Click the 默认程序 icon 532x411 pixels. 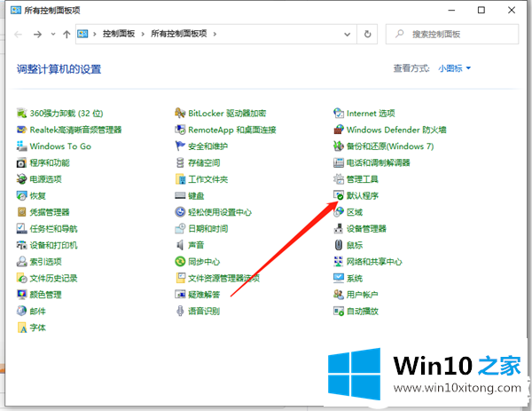339,195
